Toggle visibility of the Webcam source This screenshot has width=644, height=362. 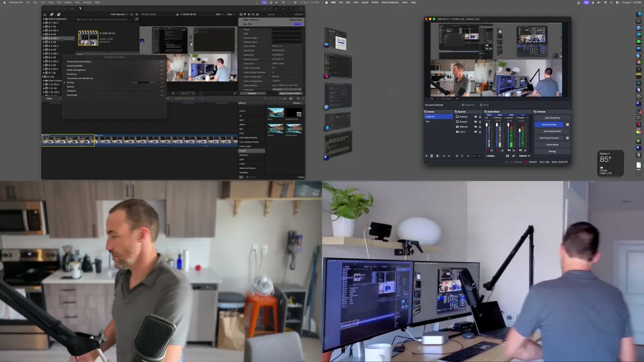point(475,127)
